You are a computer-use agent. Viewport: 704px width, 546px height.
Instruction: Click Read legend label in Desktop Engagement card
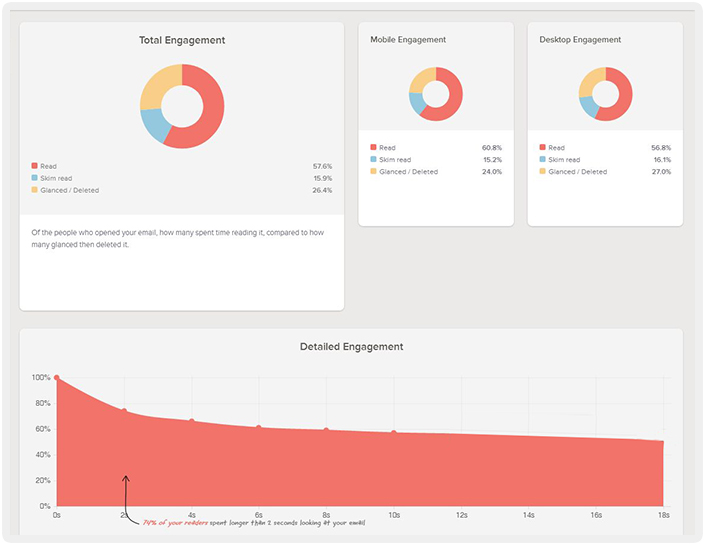point(556,148)
